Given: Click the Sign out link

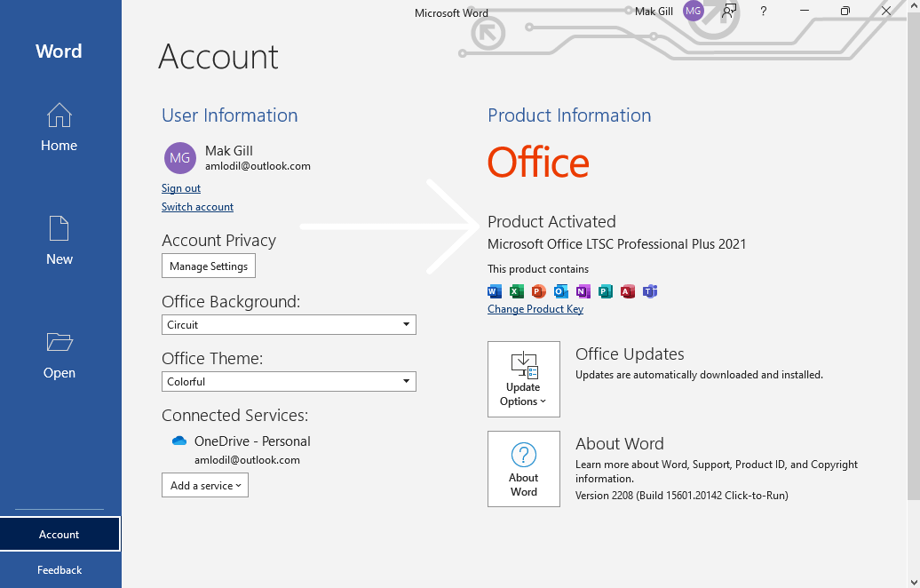Looking at the screenshot, I should [x=181, y=188].
